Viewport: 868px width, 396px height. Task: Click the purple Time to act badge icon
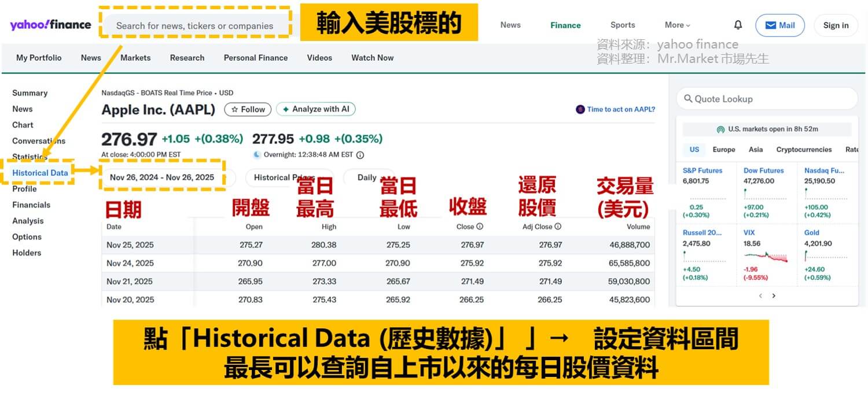click(x=579, y=109)
